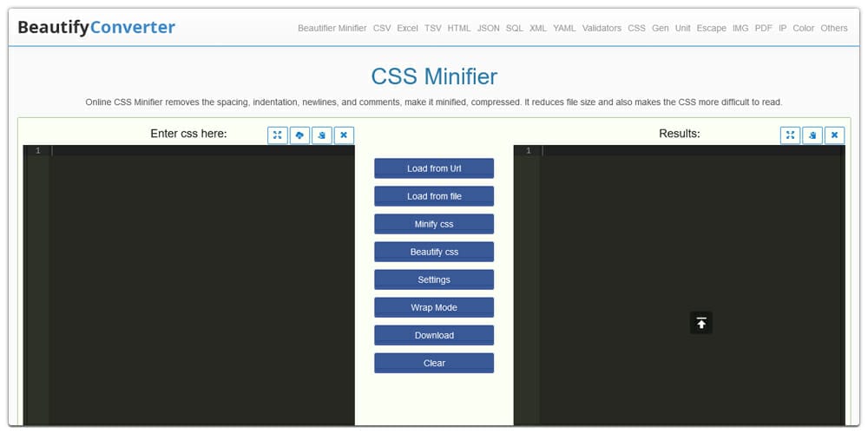Click the Load from file button
The width and height of the screenshot is (868, 434).
click(434, 196)
